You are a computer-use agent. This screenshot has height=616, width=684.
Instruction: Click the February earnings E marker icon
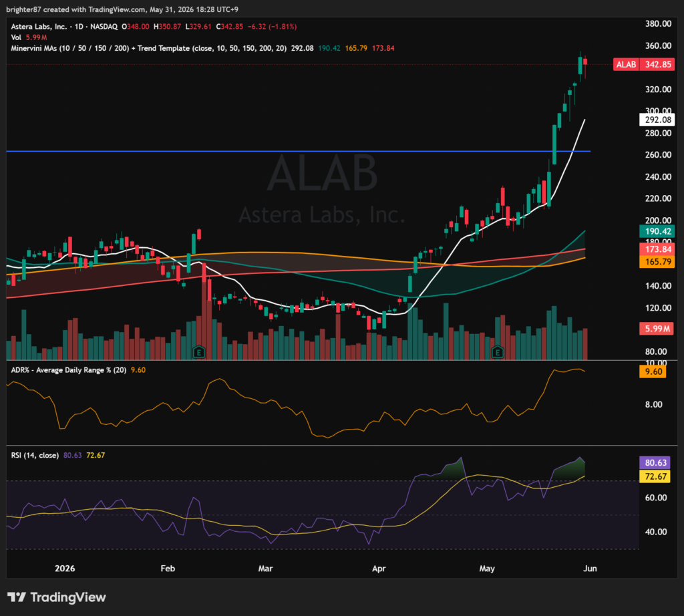coord(199,351)
